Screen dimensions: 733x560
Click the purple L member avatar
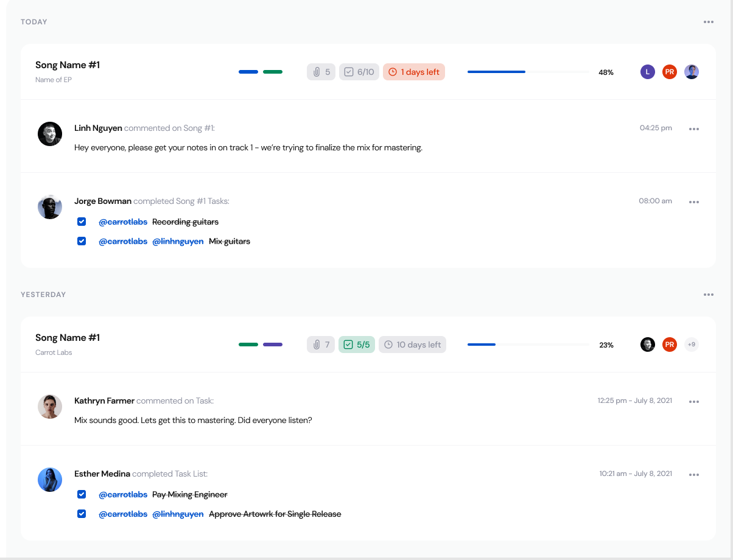click(x=647, y=72)
